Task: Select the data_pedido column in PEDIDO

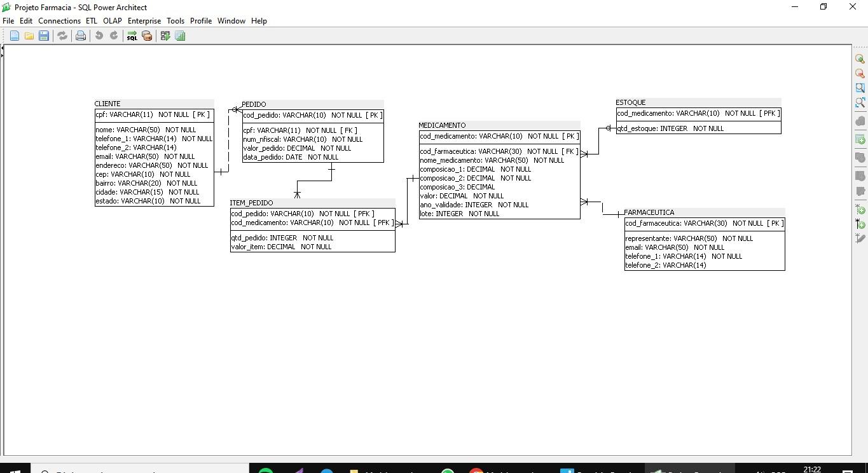Action: [x=291, y=157]
